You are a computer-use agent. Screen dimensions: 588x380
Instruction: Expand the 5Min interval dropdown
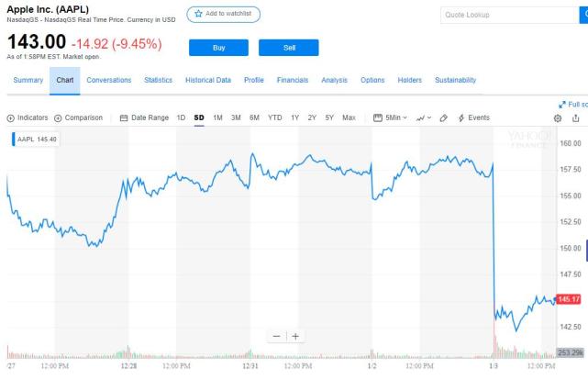point(391,117)
